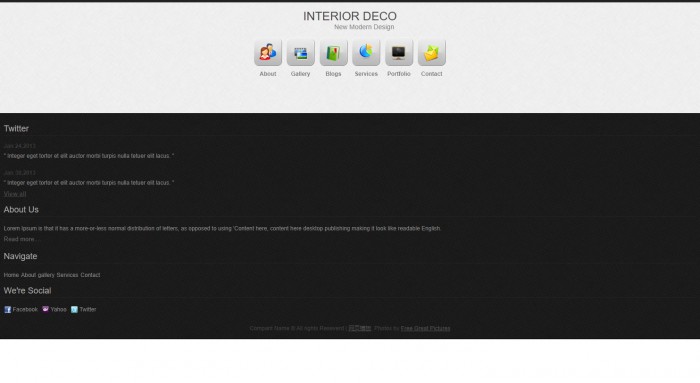The width and height of the screenshot is (700, 383).
Task: Click the Twitter bird icon in footer
Action: click(74, 309)
